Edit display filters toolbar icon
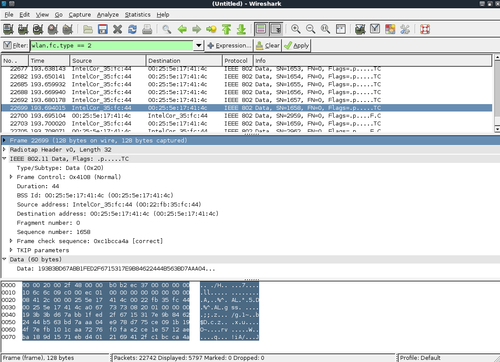The width and height of the screenshot is (500, 362). pyautogui.click(x=375, y=29)
